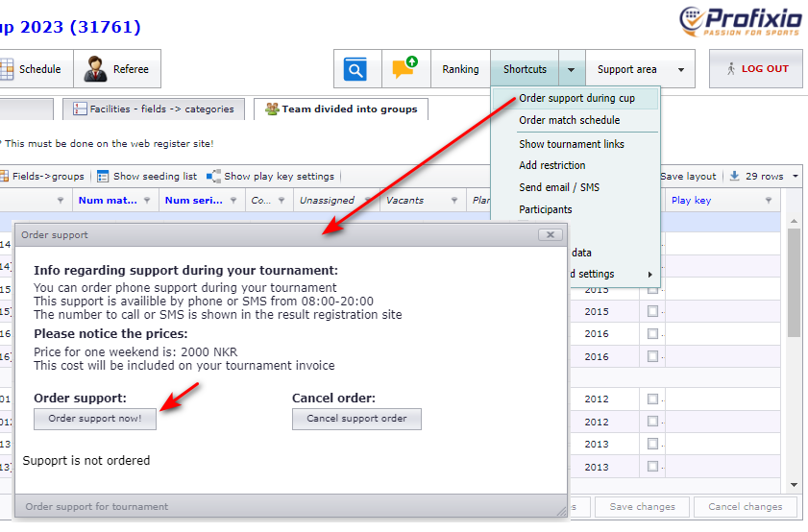The image size is (808, 532).
Task: Click Save layout in toolbar
Action: pyautogui.click(x=688, y=176)
